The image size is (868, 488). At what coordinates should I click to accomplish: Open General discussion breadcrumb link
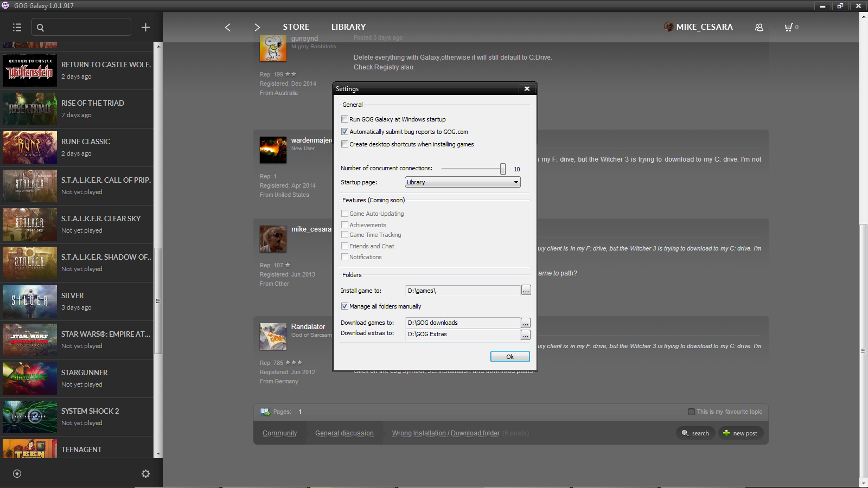coord(344,433)
